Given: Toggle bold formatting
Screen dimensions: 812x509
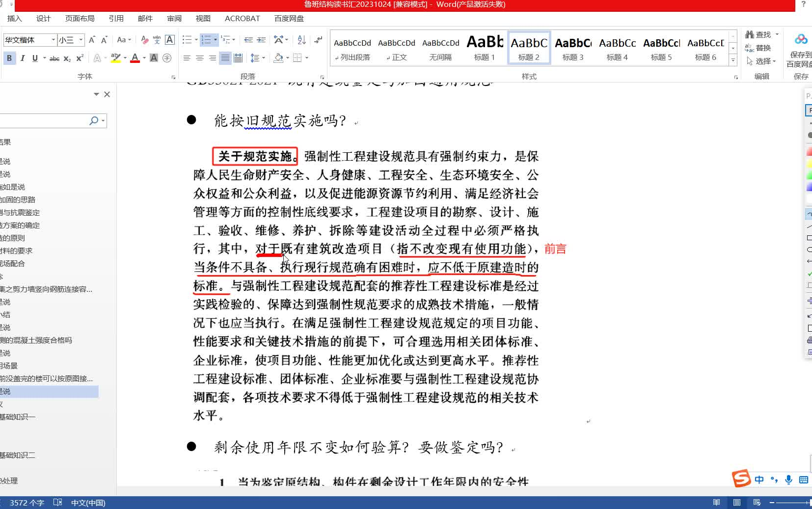Looking at the screenshot, I should coord(9,58).
